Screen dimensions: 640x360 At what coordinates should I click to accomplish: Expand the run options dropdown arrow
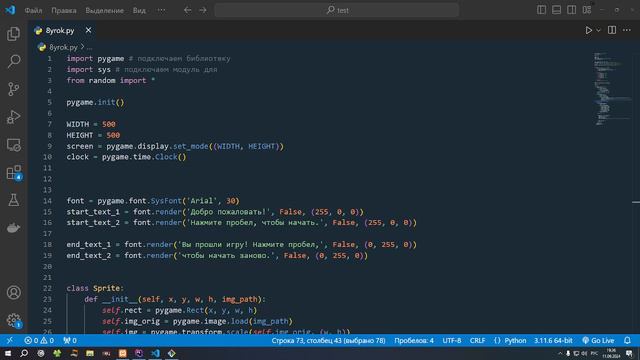[598, 30]
